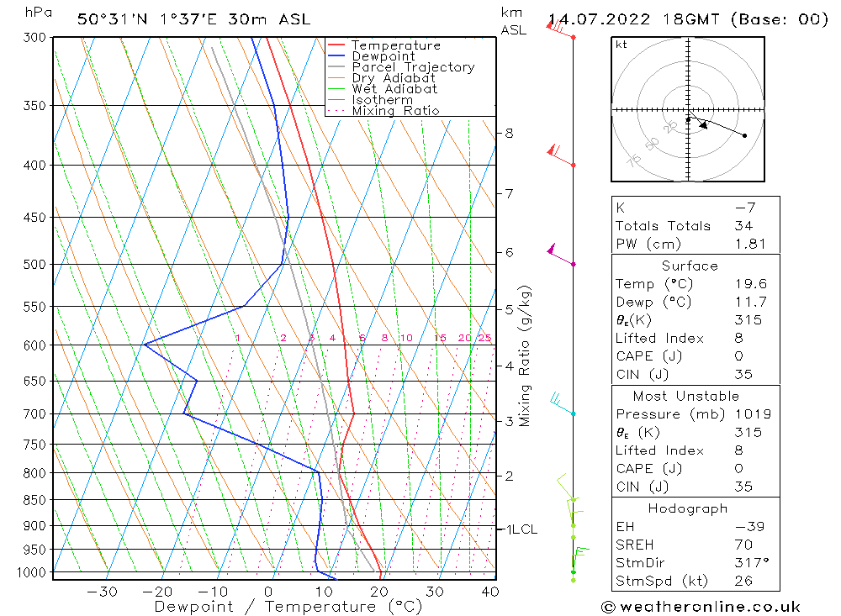The image size is (841, 616).
Task: Click the 5 km height axis label
Action: [x=509, y=309]
